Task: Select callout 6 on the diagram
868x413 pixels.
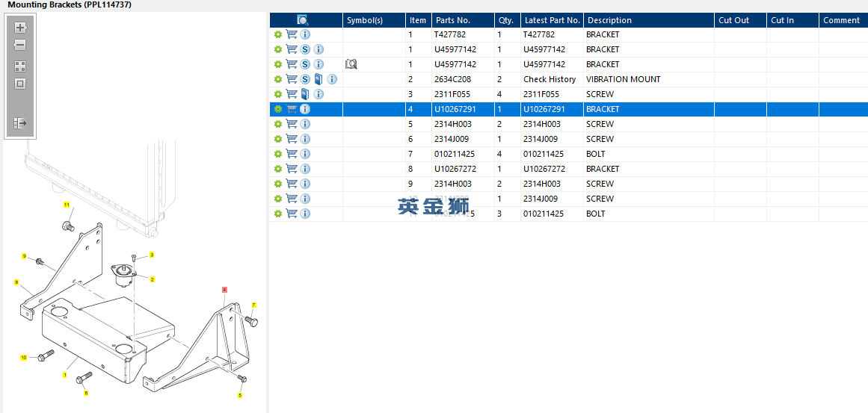Action: pos(86,393)
